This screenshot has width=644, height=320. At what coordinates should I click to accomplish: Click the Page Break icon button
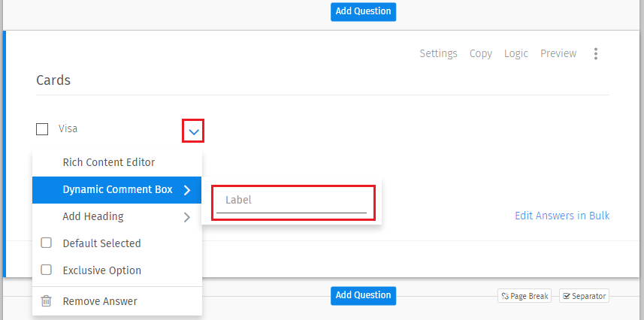pos(524,296)
